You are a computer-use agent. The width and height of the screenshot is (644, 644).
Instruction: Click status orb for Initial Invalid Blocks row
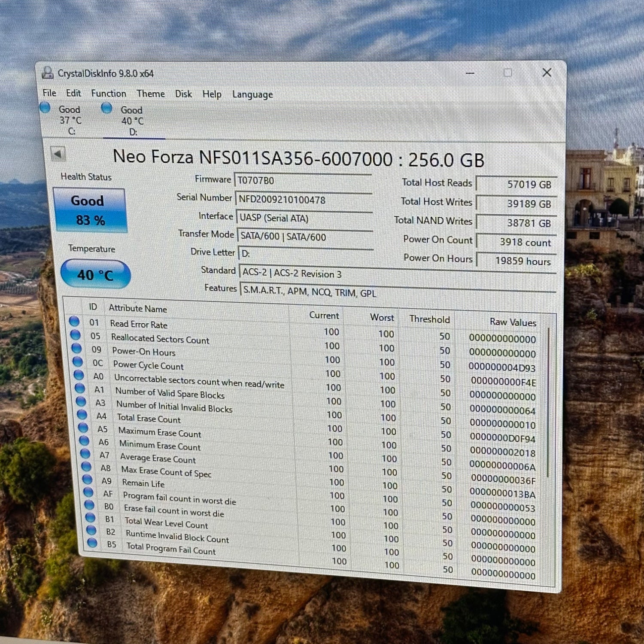coord(81,401)
